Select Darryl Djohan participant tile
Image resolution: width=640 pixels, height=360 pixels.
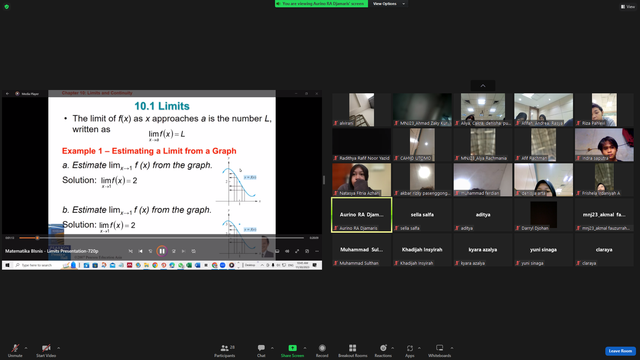pos(543,215)
